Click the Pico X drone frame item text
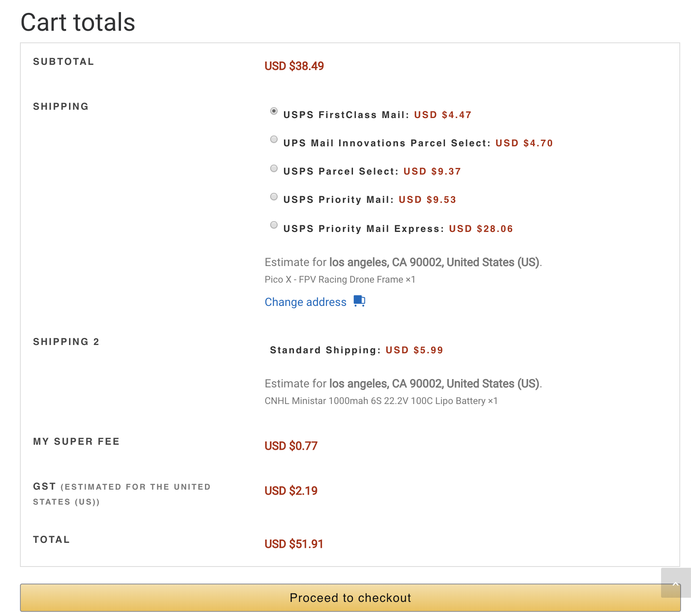691x616 pixels. 339,279
